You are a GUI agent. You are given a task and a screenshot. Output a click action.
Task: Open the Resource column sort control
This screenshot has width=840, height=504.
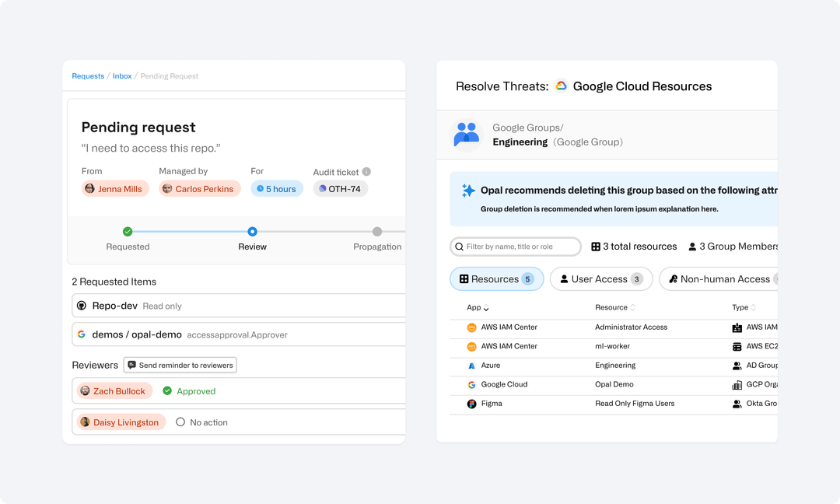[x=633, y=307]
